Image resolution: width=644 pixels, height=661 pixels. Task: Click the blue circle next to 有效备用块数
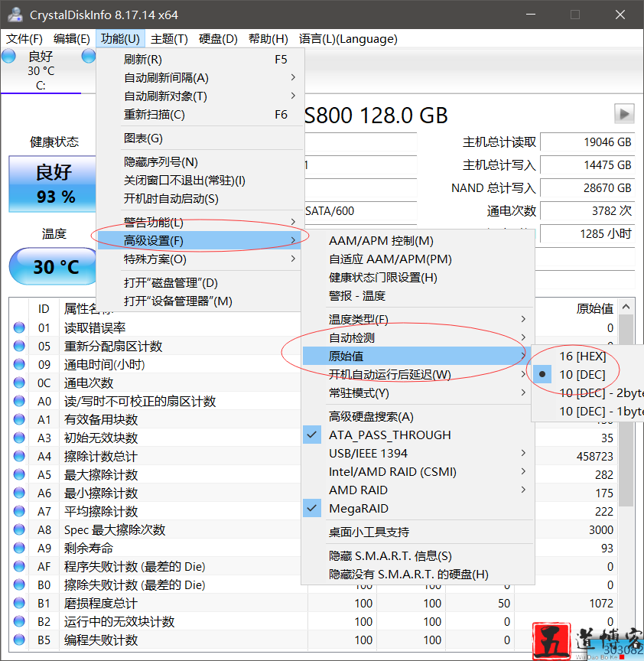tap(19, 419)
